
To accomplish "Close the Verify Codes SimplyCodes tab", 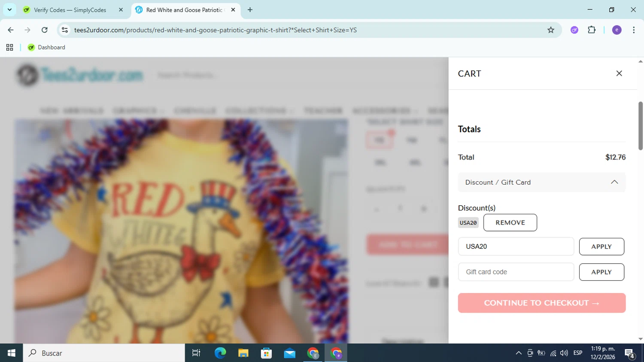I will pyautogui.click(x=121, y=10).
